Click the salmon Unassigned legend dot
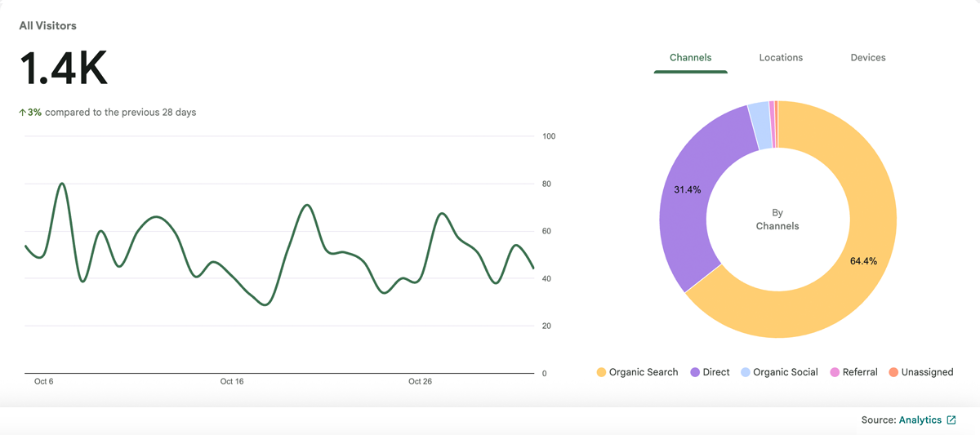980x435 pixels. [x=893, y=372]
